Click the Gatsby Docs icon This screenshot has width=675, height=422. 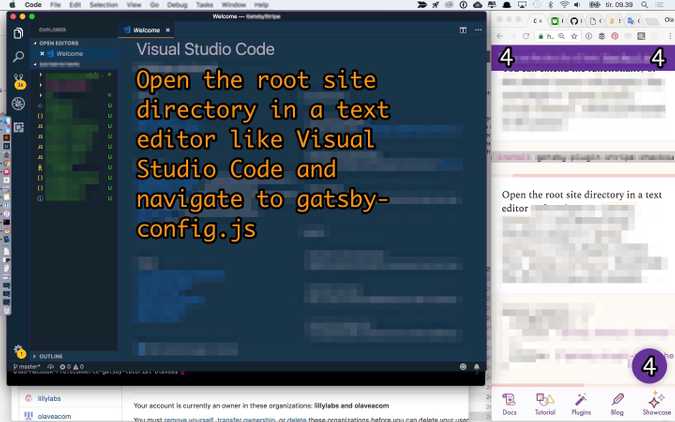(x=509, y=403)
